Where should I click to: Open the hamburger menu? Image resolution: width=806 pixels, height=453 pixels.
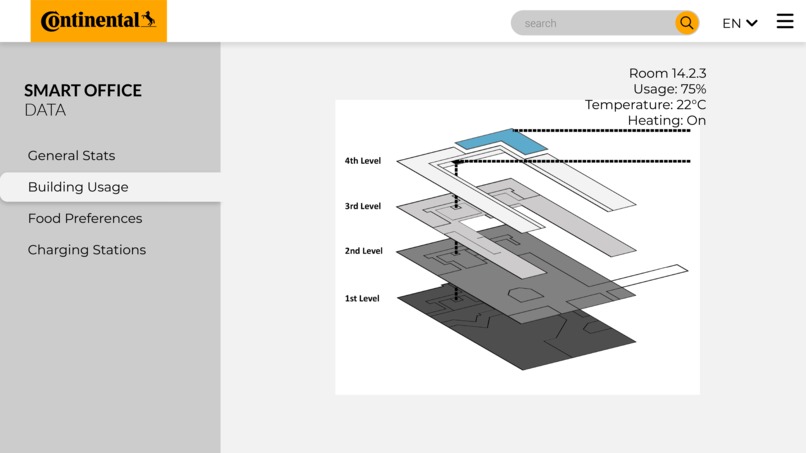[785, 21]
